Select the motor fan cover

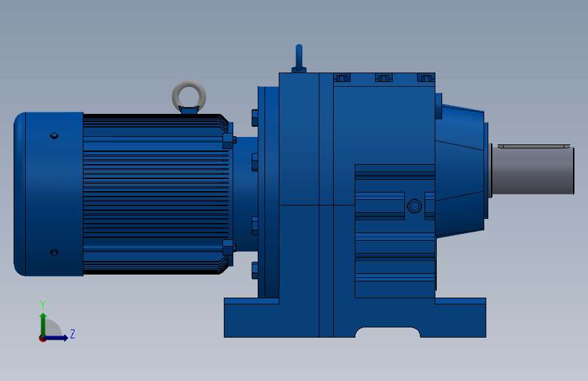48,195
